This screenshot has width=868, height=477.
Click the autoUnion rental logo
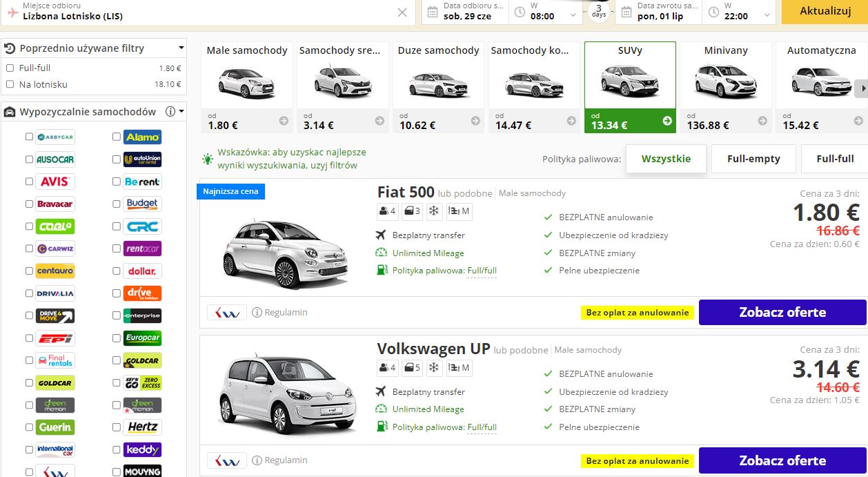[143, 159]
